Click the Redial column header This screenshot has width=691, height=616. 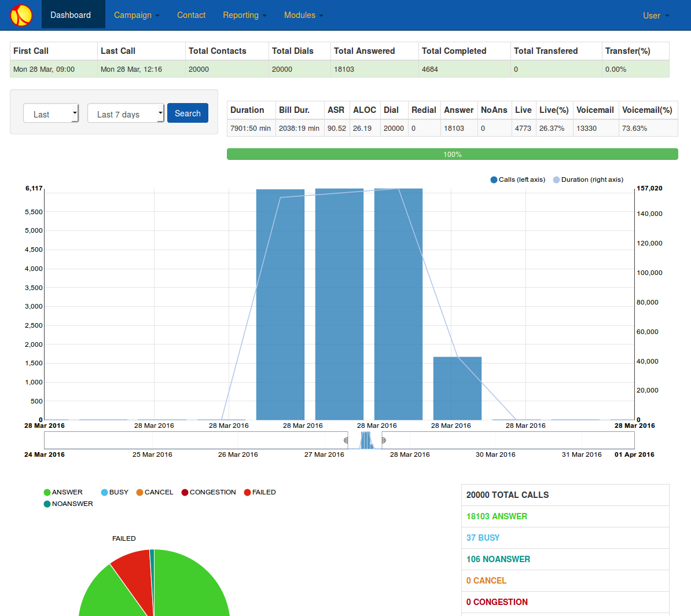point(424,110)
